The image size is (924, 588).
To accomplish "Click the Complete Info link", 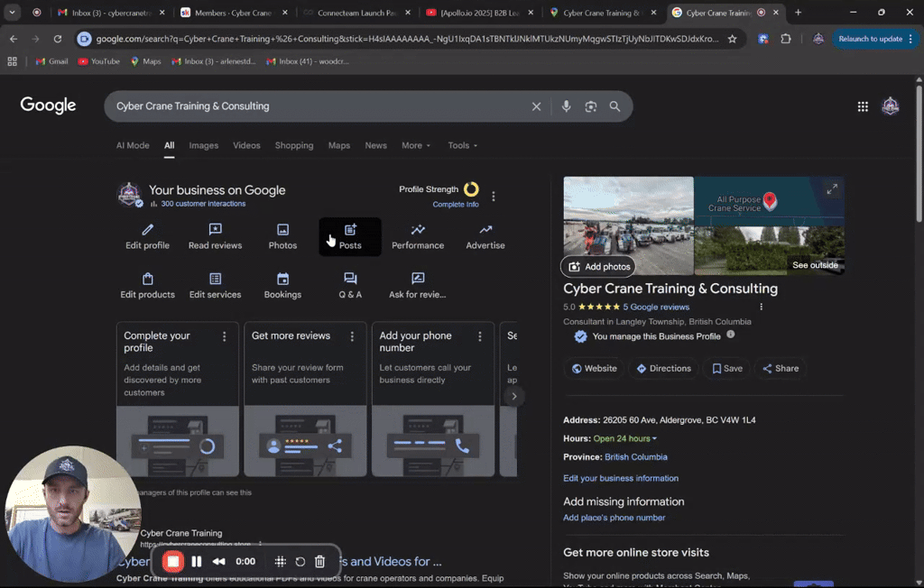I will tap(456, 205).
